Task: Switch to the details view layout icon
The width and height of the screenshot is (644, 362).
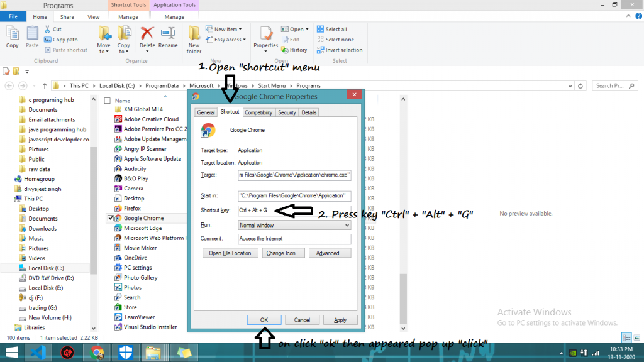Action: [627, 337]
